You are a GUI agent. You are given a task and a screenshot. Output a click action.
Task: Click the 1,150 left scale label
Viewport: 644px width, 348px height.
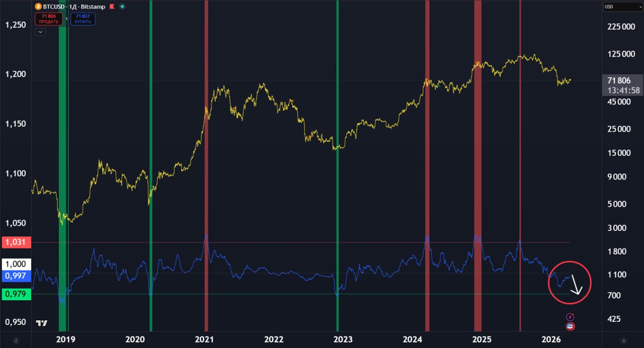coord(15,124)
